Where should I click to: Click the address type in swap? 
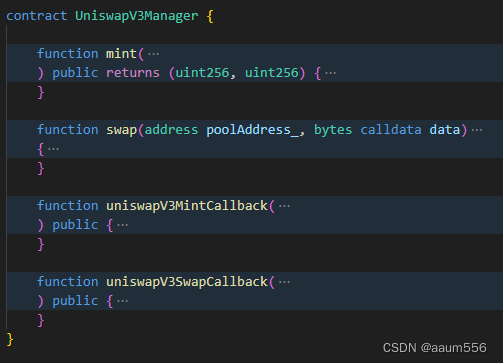coord(171,130)
